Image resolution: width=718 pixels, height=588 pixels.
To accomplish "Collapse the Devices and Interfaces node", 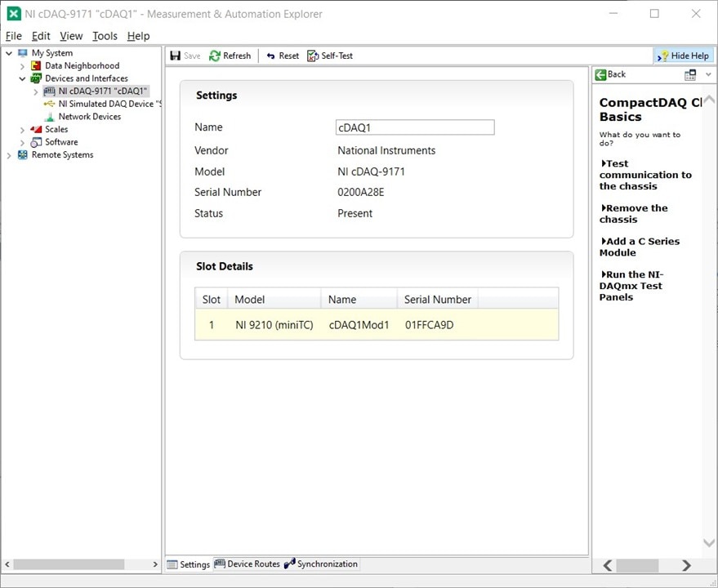I will 22,78.
